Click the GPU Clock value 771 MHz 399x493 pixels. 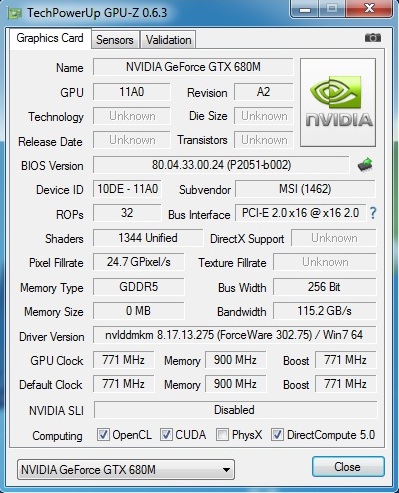click(124, 360)
